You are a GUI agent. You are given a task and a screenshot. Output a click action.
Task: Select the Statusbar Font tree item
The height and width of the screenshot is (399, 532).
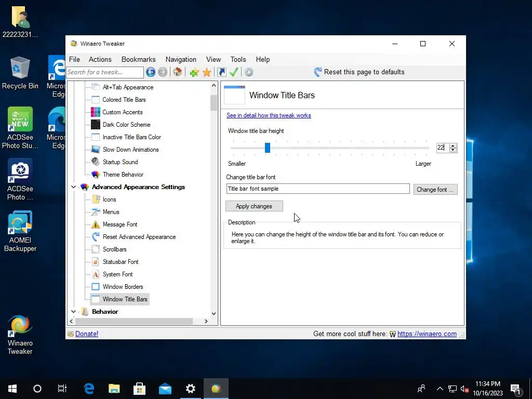[x=121, y=262]
